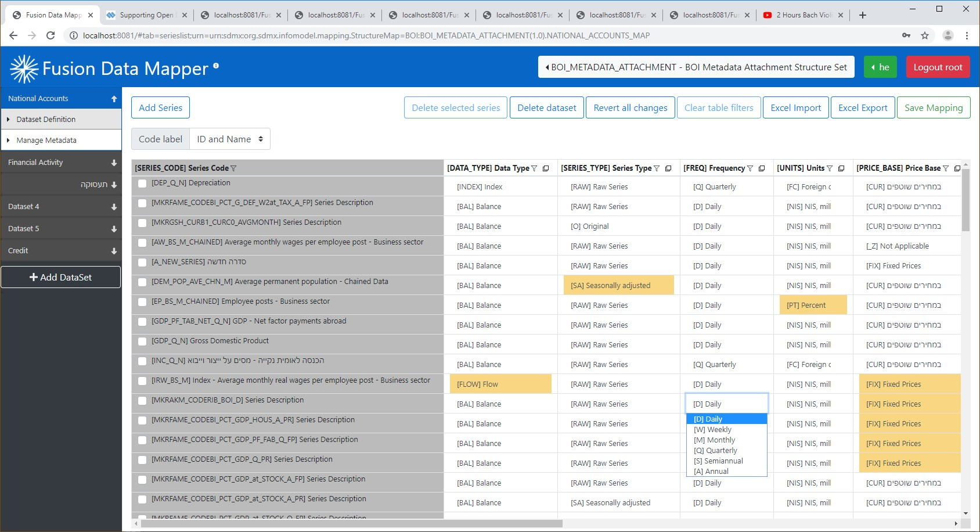The image size is (980, 532).
Task: Tick the checkbox for DEP_Q_N Depreciation
Action: [142, 184]
